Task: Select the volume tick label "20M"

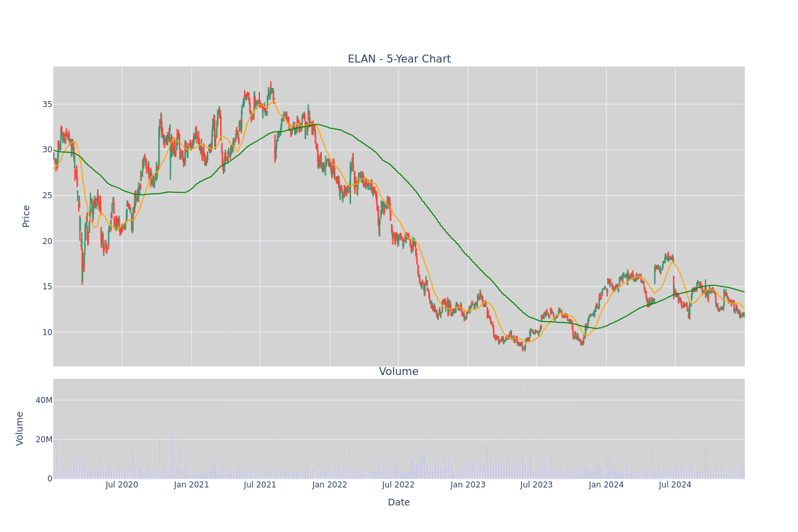Action: coord(44,440)
